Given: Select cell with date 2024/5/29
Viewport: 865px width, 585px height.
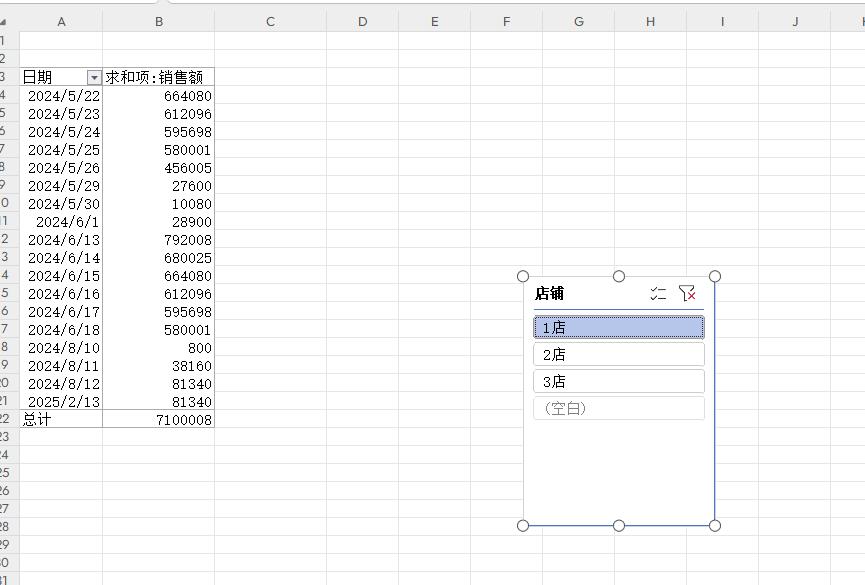Looking at the screenshot, I should point(61,185).
